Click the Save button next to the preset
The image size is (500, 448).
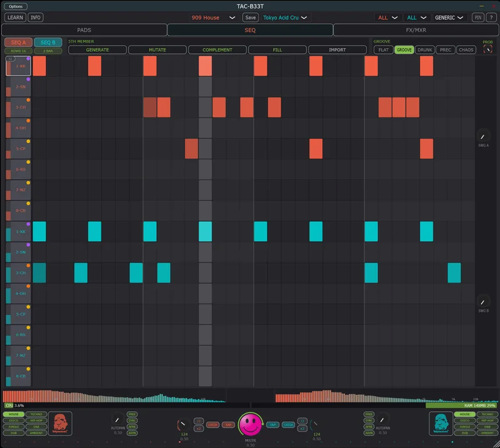click(x=249, y=17)
